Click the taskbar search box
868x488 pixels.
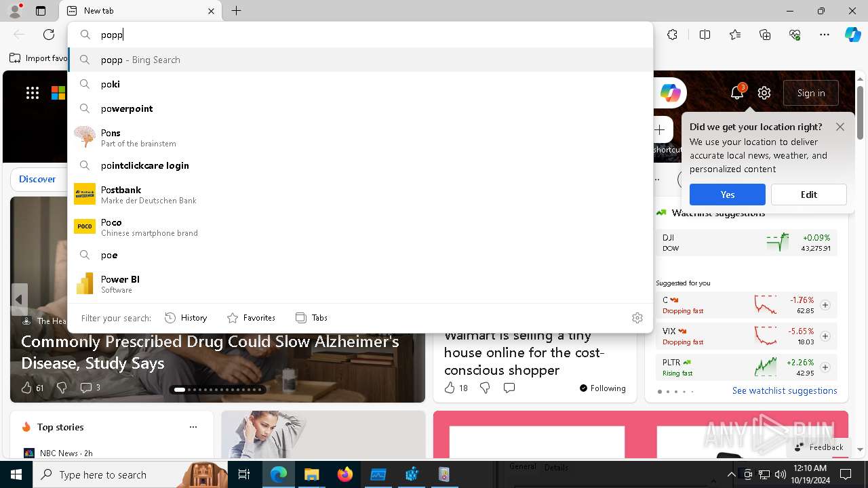pyautogui.click(x=131, y=474)
